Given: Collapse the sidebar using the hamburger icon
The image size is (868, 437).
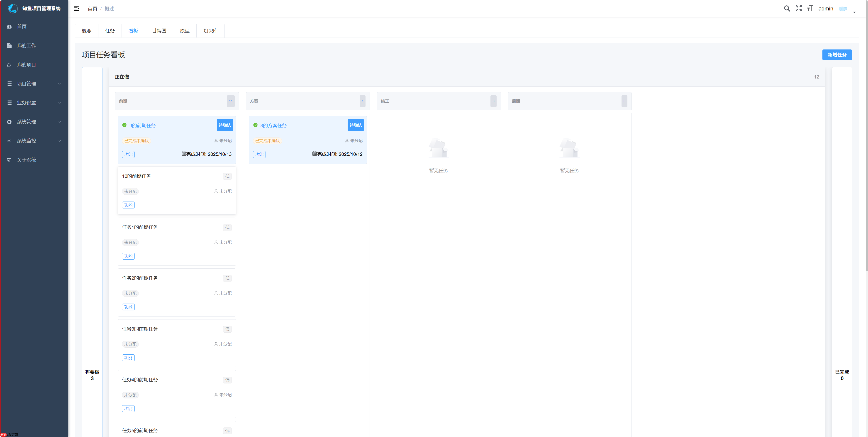Looking at the screenshot, I should [76, 8].
